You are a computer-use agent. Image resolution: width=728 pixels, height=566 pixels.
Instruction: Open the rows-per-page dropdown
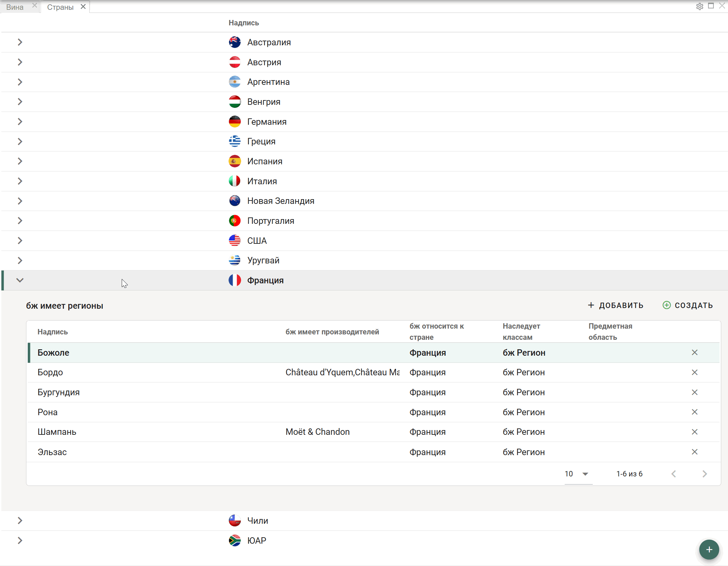578,474
